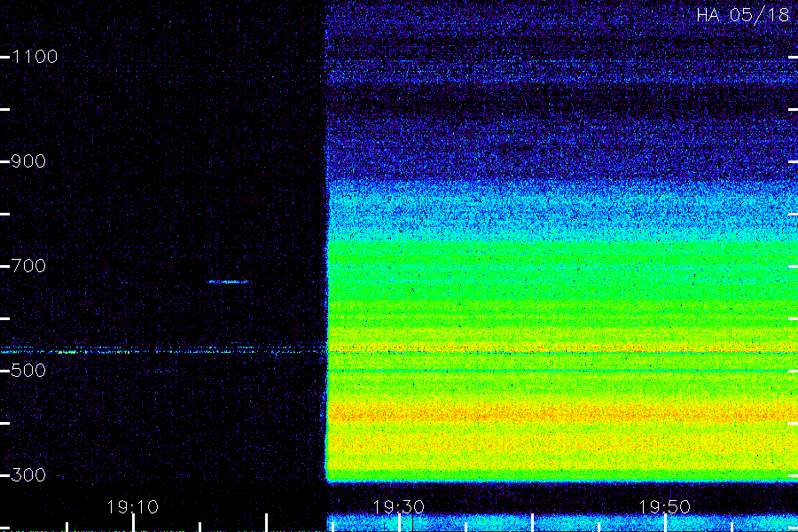Click the 900 frequency axis label
798x532 pixels.
(28, 161)
